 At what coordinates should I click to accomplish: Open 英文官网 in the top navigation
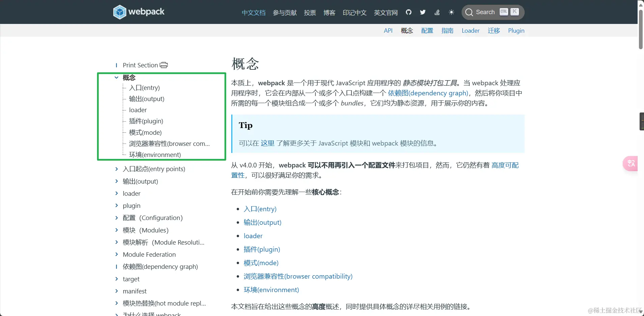point(386,12)
